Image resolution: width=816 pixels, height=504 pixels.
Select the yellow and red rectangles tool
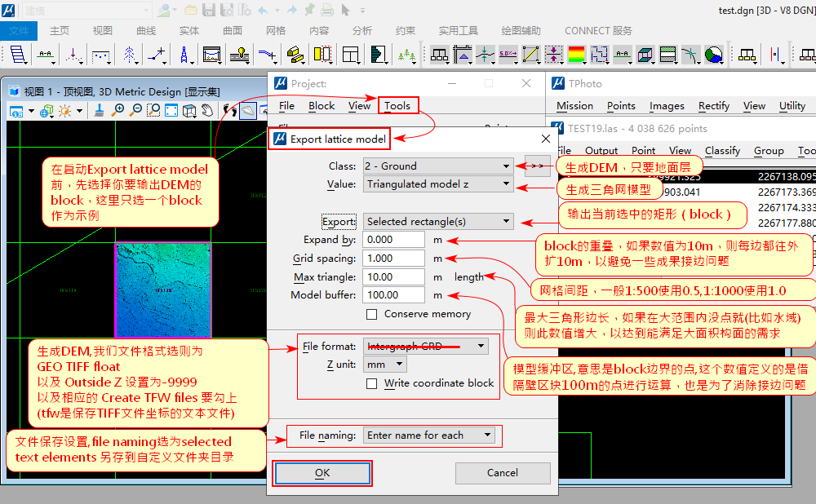tap(322, 54)
